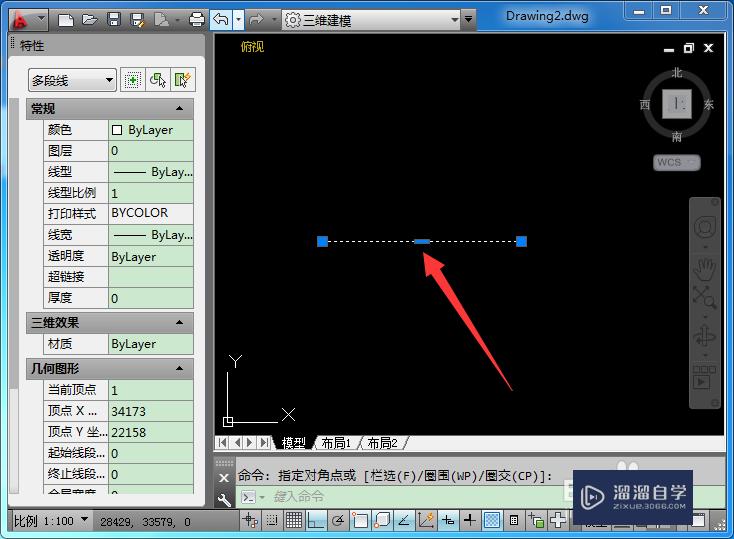The width and height of the screenshot is (734, 539).
Task: Toggle Infer Constraints in the status bar
Action: click(x=250, y=520)
